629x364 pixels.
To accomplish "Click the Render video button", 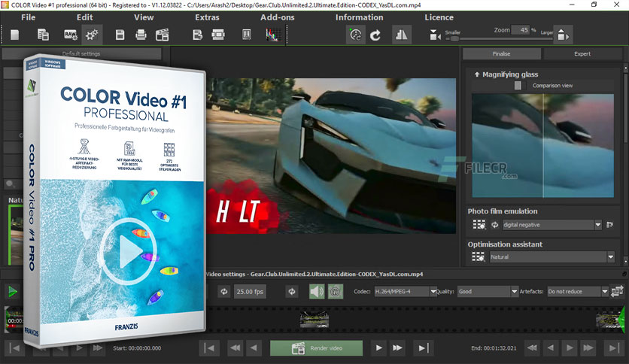I will pos(316,348).
